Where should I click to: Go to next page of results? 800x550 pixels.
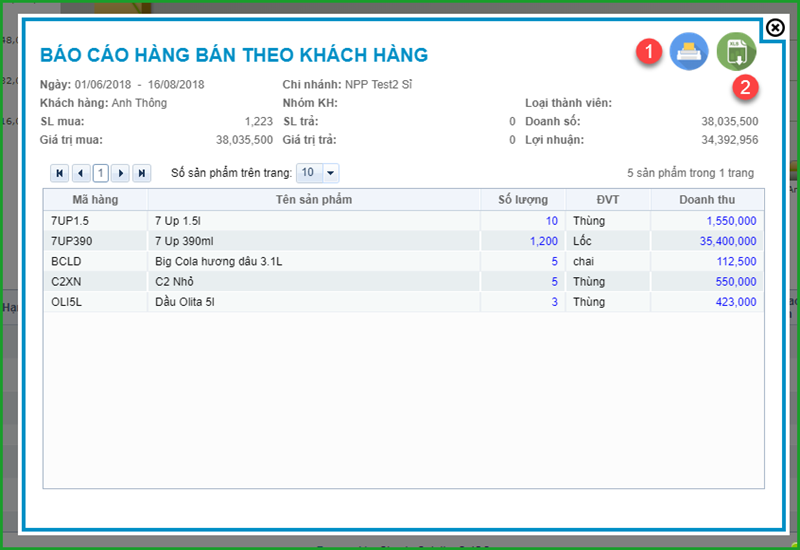tap(121, 173)
